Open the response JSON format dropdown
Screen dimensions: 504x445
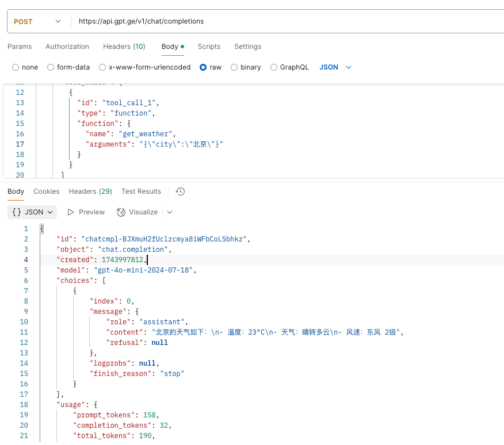click(x=32, y=212)
